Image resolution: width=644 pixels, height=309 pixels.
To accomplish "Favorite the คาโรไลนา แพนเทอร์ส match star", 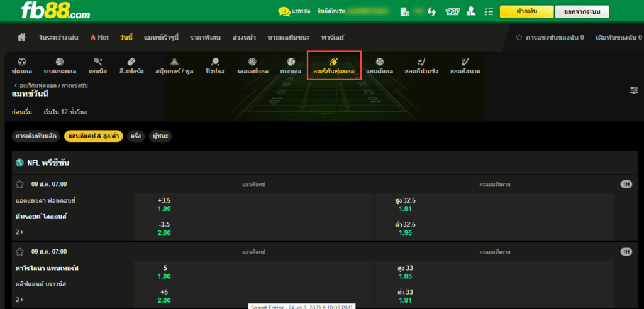I will (x=19, y=252).
